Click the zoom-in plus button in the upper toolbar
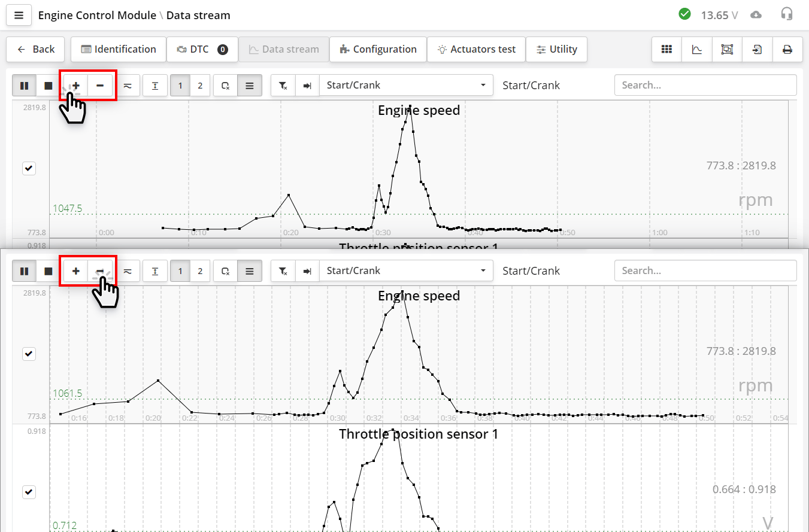The width and height of the screenshot is (809, 532). pyautogui.click(x=76, y=86)
